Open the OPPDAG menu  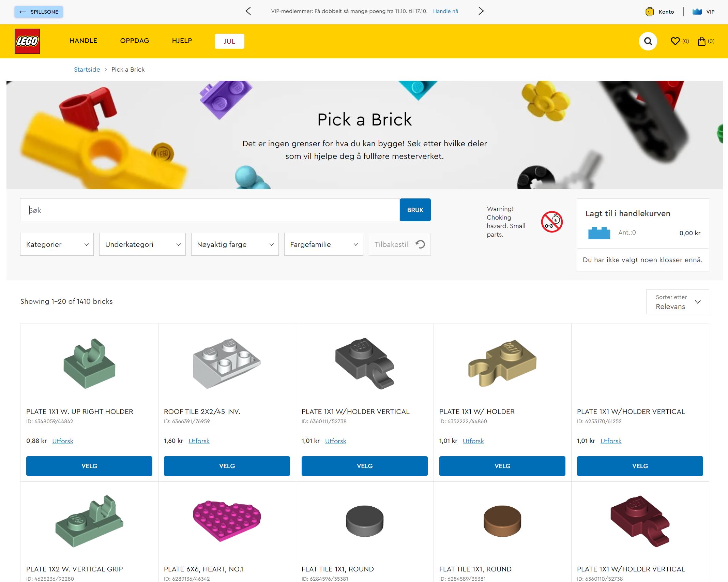pyautogui.click(x=135, y=41)
